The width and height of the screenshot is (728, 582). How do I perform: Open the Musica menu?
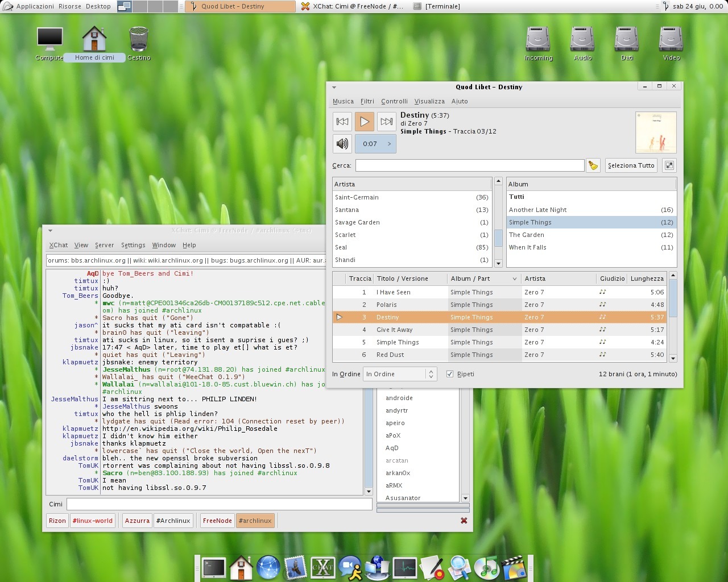coord(343,101)
